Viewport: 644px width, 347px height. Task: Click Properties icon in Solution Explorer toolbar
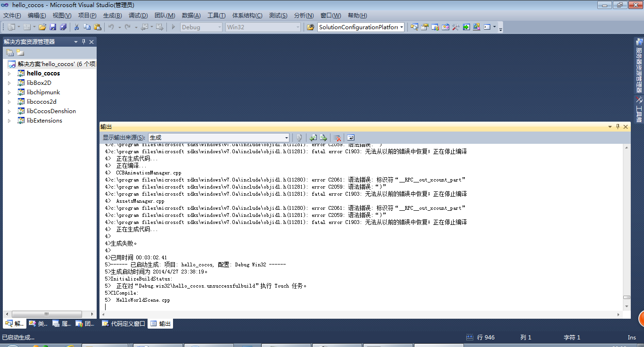[9, 52]
